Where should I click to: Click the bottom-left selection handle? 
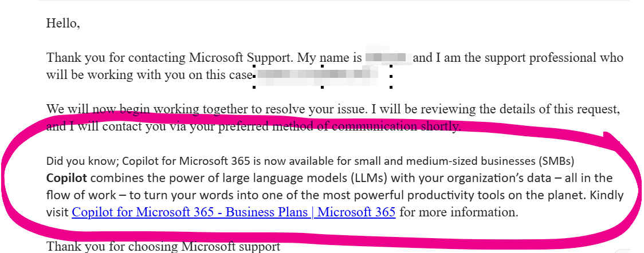254,88
